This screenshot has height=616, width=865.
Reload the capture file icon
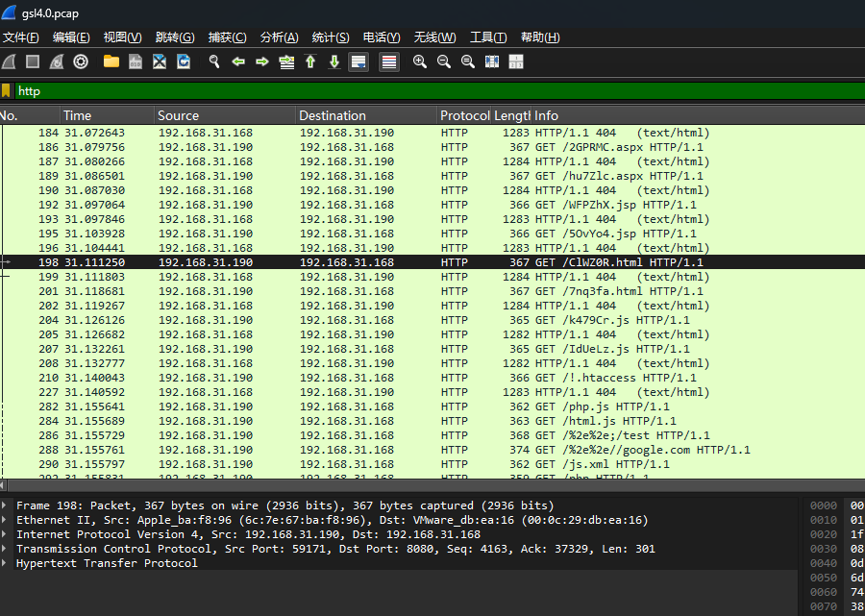tap(184, 62)
